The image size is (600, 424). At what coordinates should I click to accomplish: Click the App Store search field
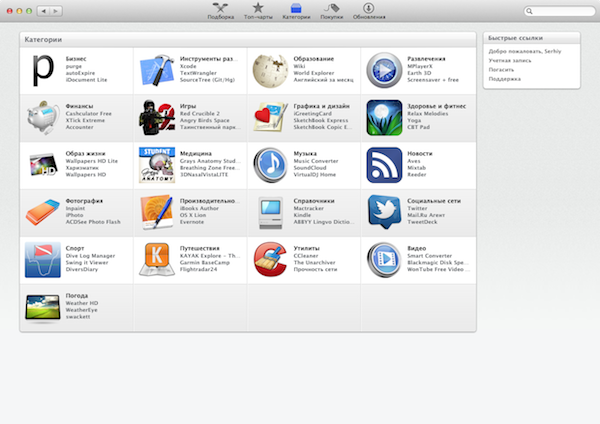pos(559,11)
